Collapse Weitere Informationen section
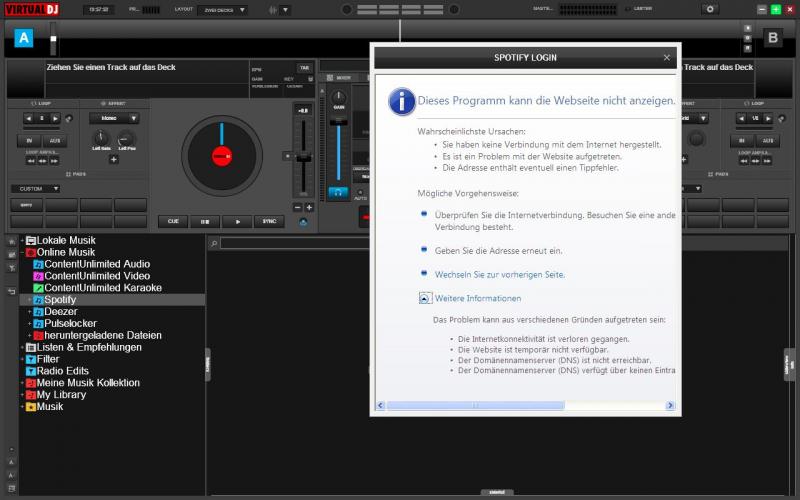Image resolution: width=800 pixels, height=500 pixels. (x=424, y=298)
